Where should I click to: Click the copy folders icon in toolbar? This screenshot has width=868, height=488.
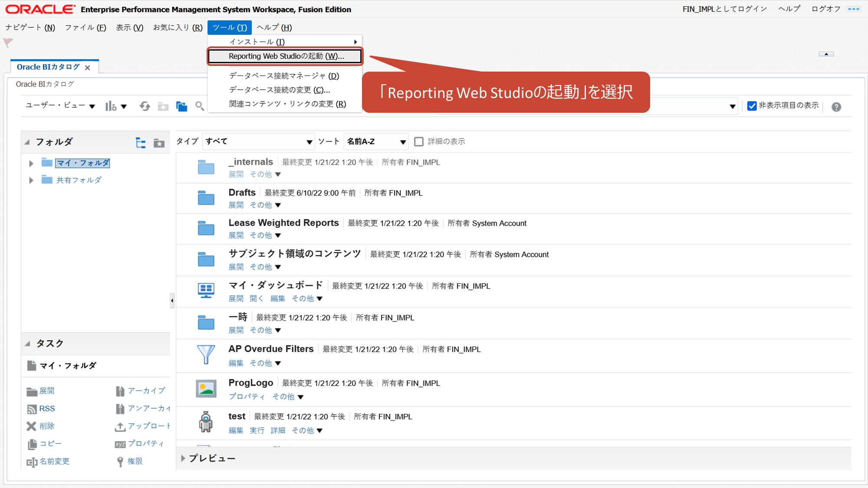pyautogui.click(x=181, y=106)
